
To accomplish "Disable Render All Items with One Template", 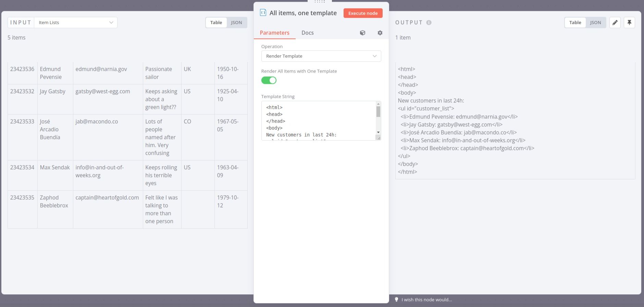I will pos(269,80).
